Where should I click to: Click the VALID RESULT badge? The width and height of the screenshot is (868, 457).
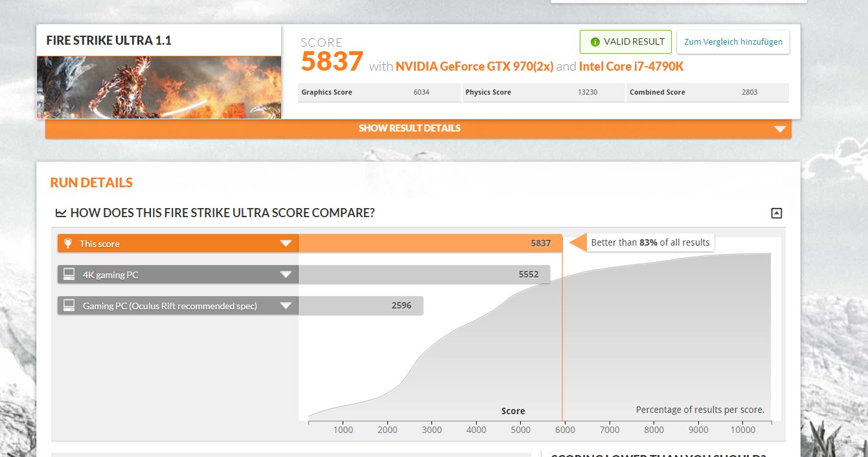(x=626, y=41)
